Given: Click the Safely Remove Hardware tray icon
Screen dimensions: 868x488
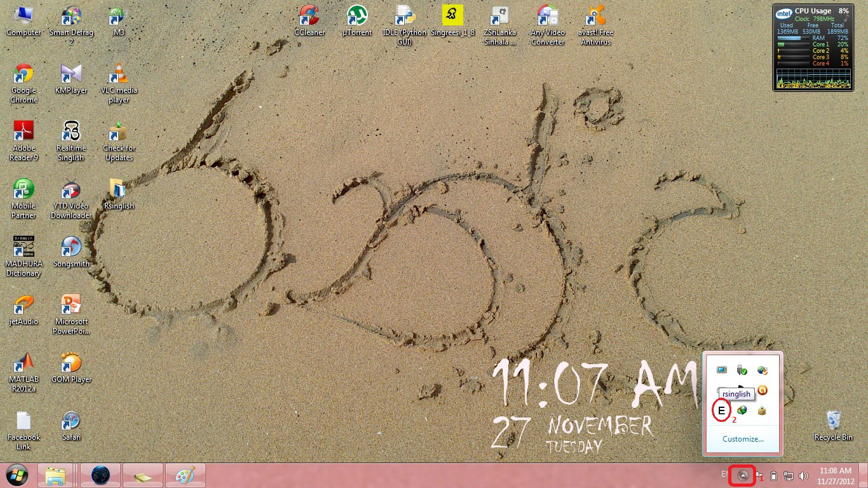Looking at the screenshot, I should point(742,370).
